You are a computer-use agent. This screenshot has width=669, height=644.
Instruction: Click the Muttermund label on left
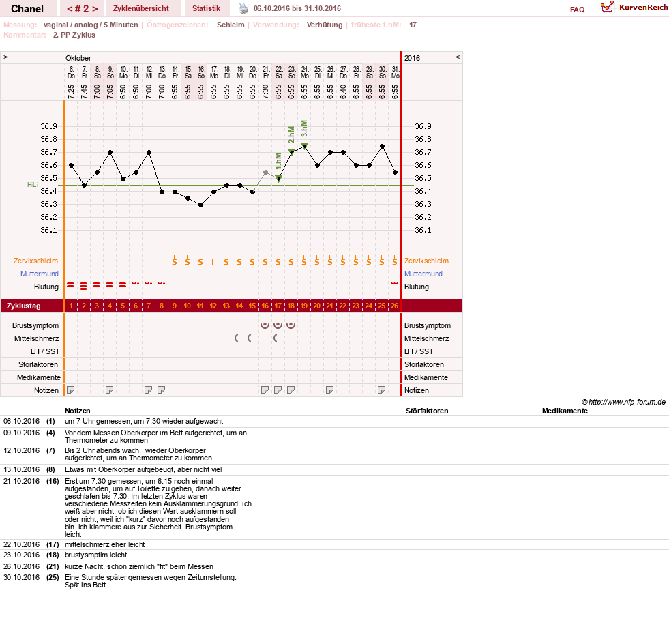[x=40, y=274]
